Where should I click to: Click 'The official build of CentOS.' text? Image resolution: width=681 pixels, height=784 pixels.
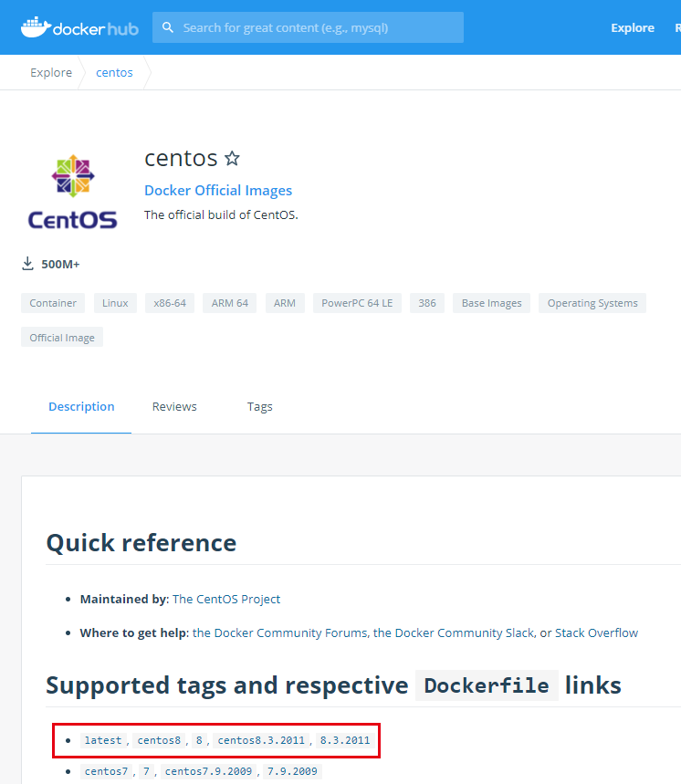[221, 215]
